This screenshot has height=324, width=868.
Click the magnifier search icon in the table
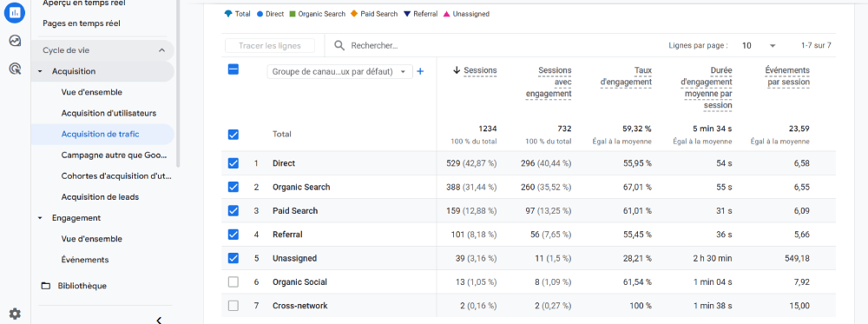pyautogui.click(x=339, y=45)
